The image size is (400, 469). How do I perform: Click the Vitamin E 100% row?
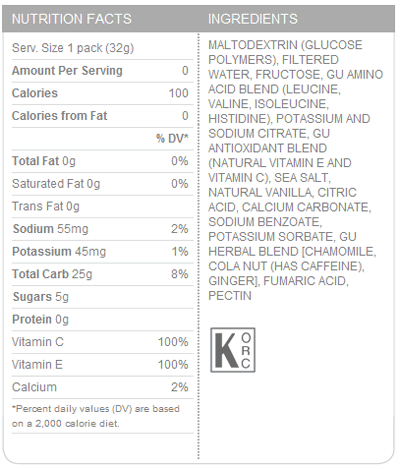(103, 365)
